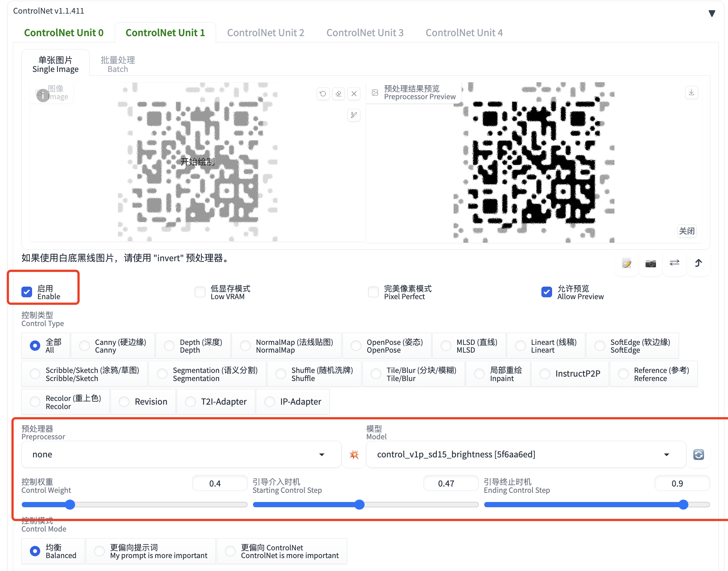Image resolution: width=728 pixels, height=571 pixels.
Task: Uncheck Allow Preview
Action: 547,292
